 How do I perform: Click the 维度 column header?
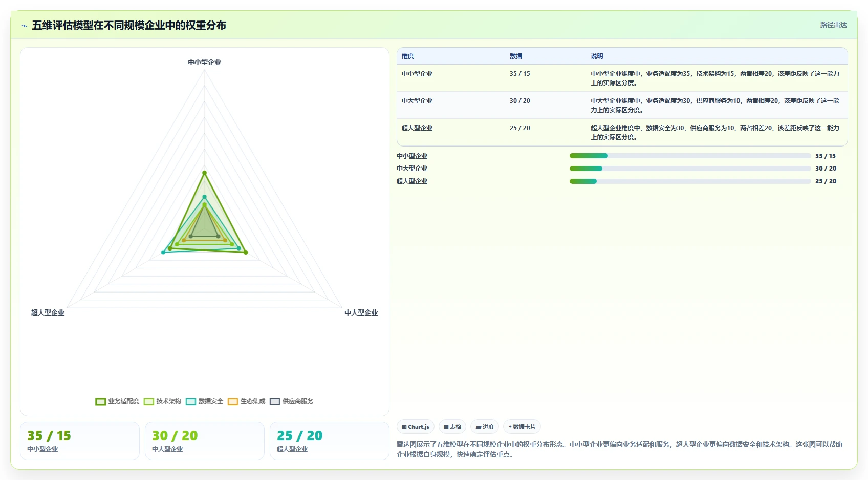408,56
